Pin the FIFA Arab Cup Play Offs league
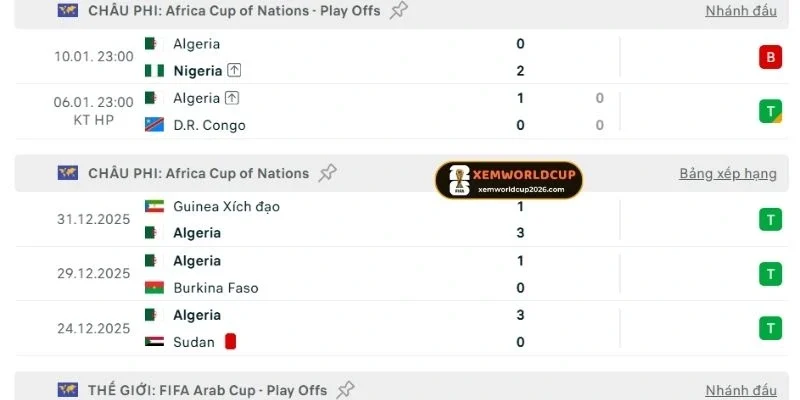 coord(346,390)
